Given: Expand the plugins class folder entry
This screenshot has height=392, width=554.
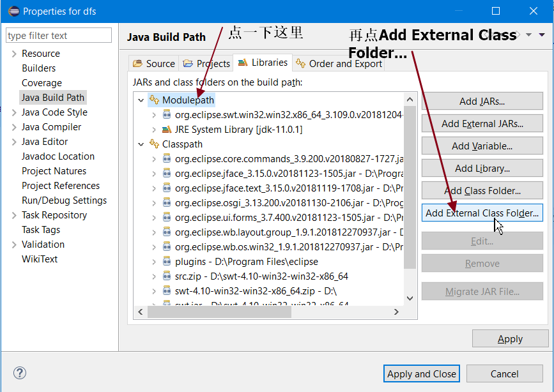Looking at the screenshot, I should point(154,262).
